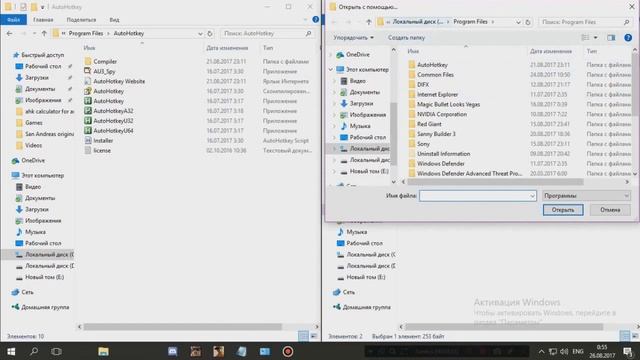Open the Упорядочить dropdown menu
Screen dimensions: 640x360
click(x=353, y=38)
